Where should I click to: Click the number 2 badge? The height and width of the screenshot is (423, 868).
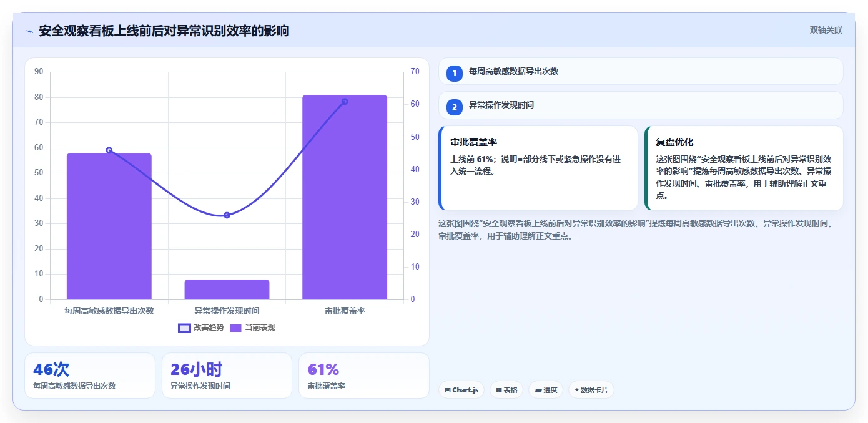455,107
